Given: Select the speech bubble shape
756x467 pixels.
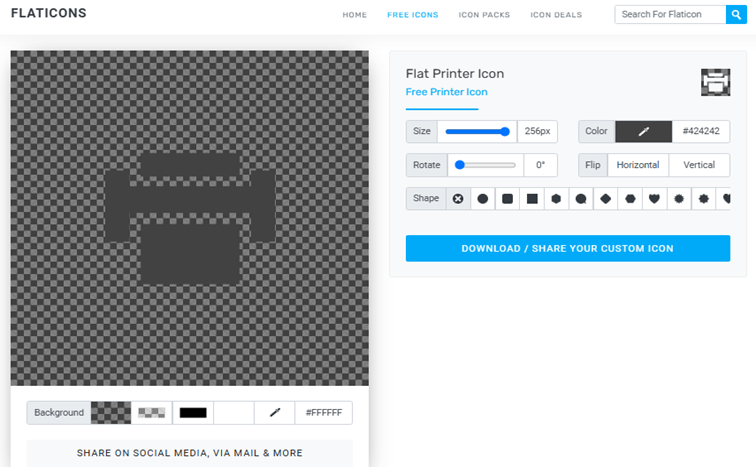Looking at the screenshot, I should tap(580, 198).
